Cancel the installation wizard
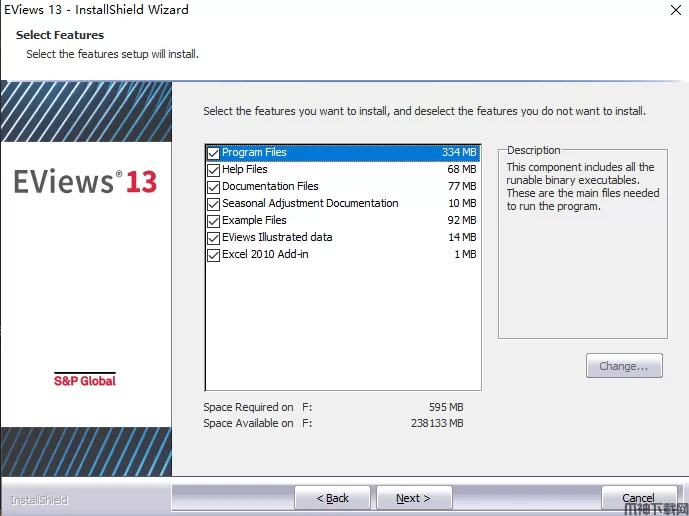The image size is (689, 516). tap(638, 498)
